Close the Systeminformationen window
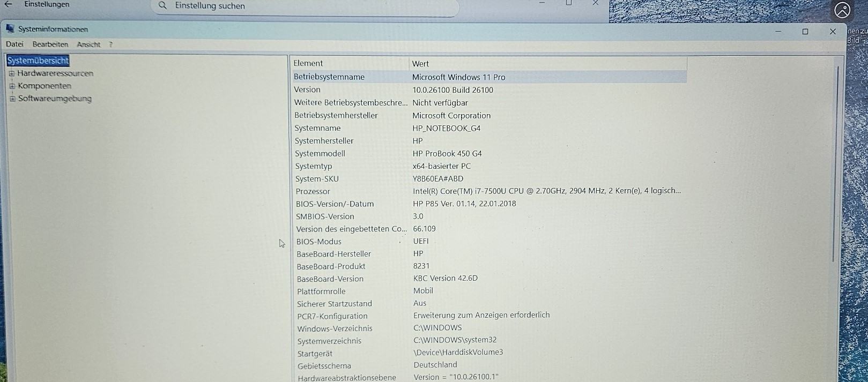The height and width of the screenshot is (382, 868). click(833, 32)
